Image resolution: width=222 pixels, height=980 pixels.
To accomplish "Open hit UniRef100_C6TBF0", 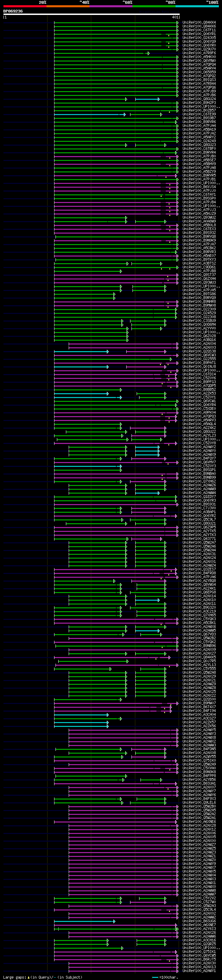I will 199,148.
